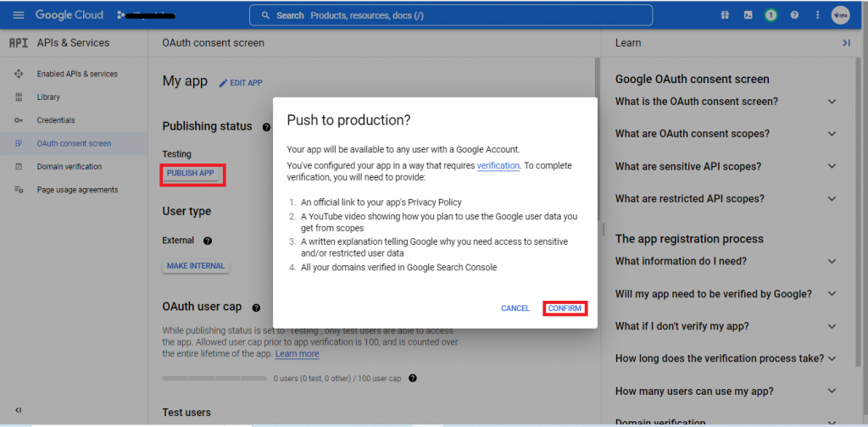Open the help question mark icon in header
The image size is (868, 427).
point(794,15)
